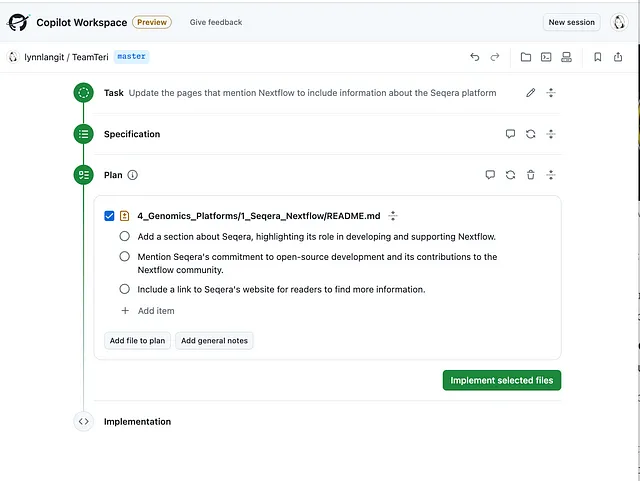Click the master branch label

pos(131,56)
